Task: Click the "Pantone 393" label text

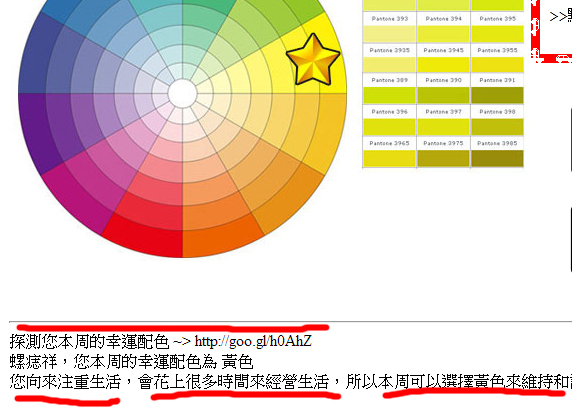Action: [390, 19]
